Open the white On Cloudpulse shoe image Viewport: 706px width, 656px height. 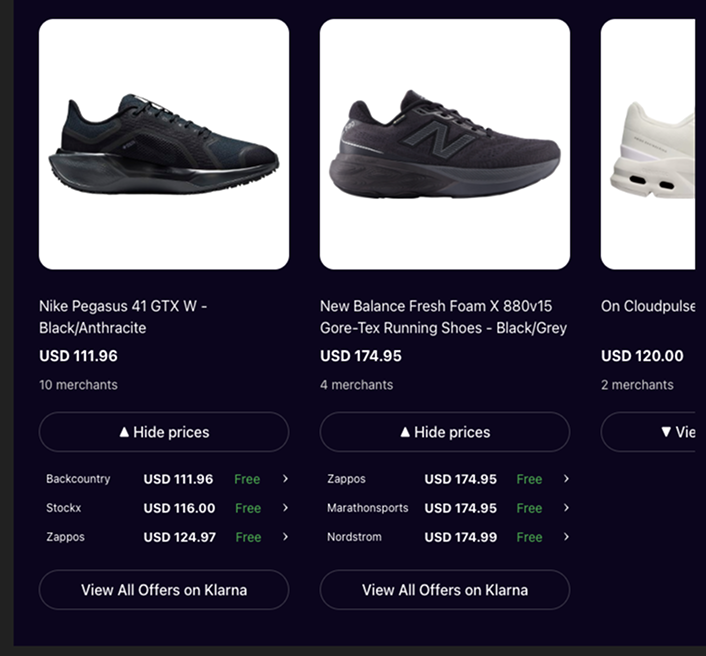point(648,144)
